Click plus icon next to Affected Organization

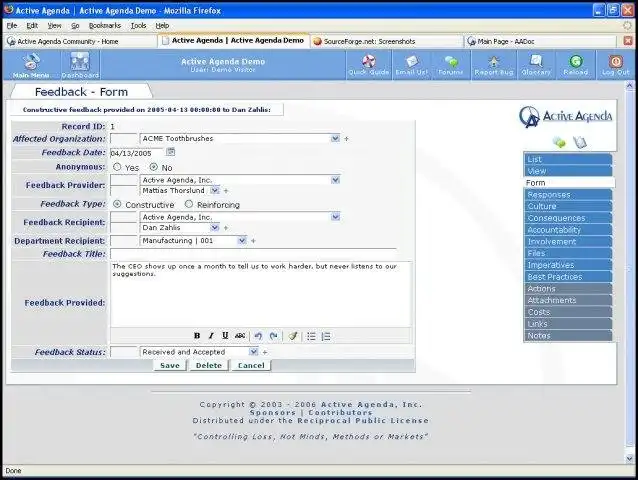pyautogui.click(x=346, y=139)
